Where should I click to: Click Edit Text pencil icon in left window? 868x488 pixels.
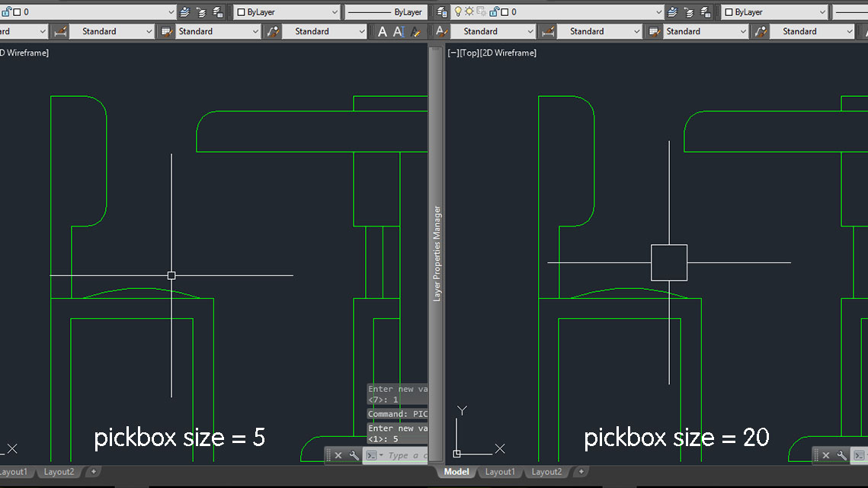click(x=416, y=31)
